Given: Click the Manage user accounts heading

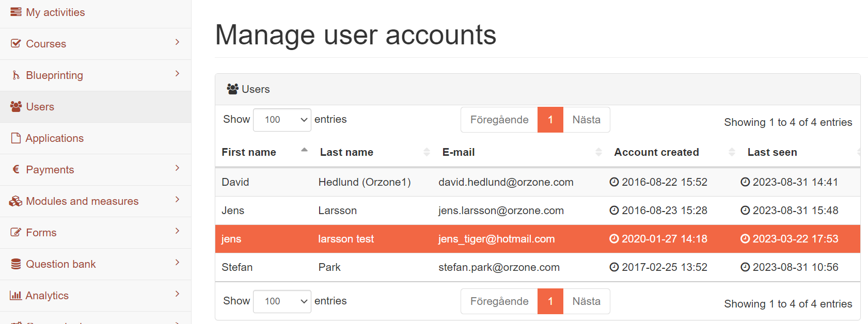Looking at the screenshot, I should (356, 35).
